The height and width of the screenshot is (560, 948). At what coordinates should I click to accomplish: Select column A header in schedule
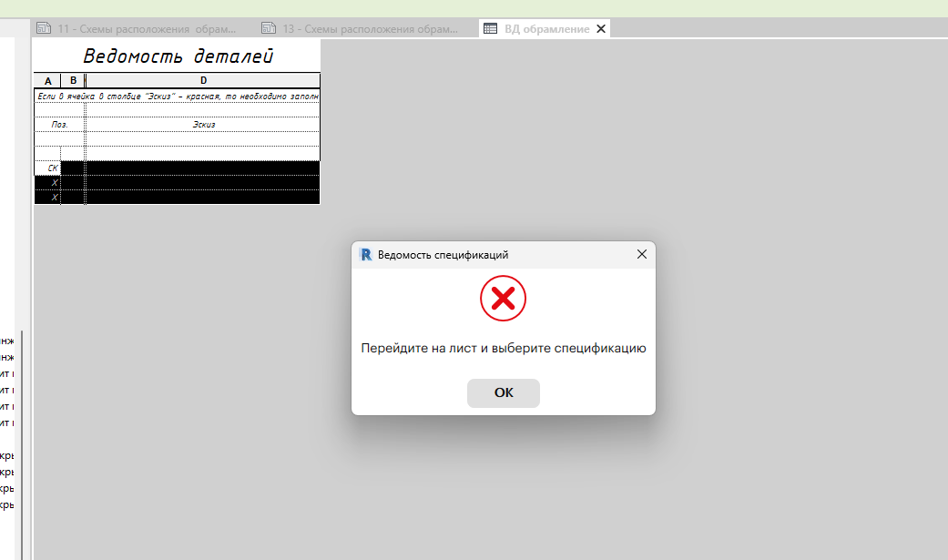coord(47,80)
